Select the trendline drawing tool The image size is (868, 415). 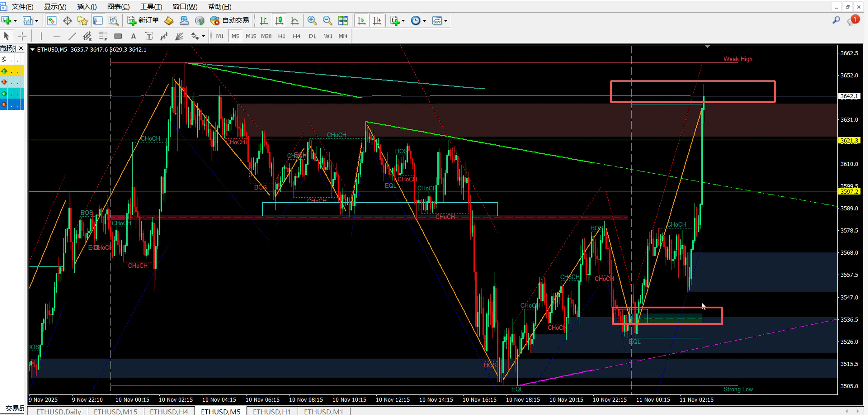point(72,36)
